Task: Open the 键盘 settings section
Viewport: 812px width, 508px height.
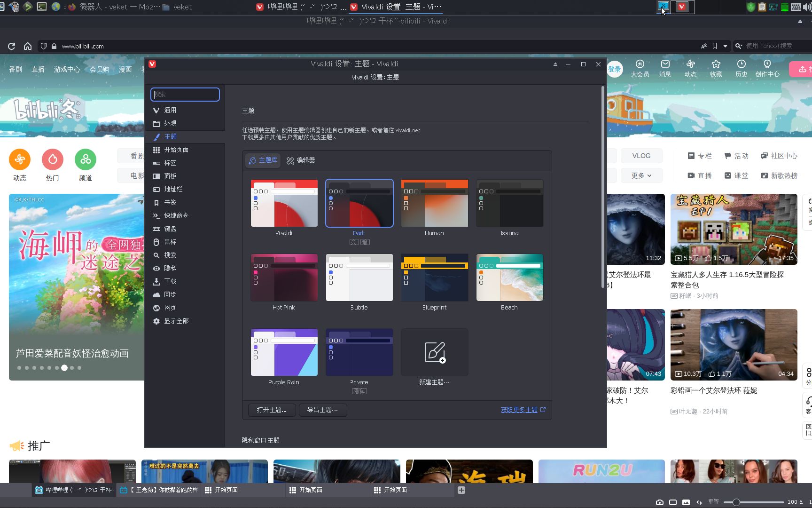Action: click(185, 229)
